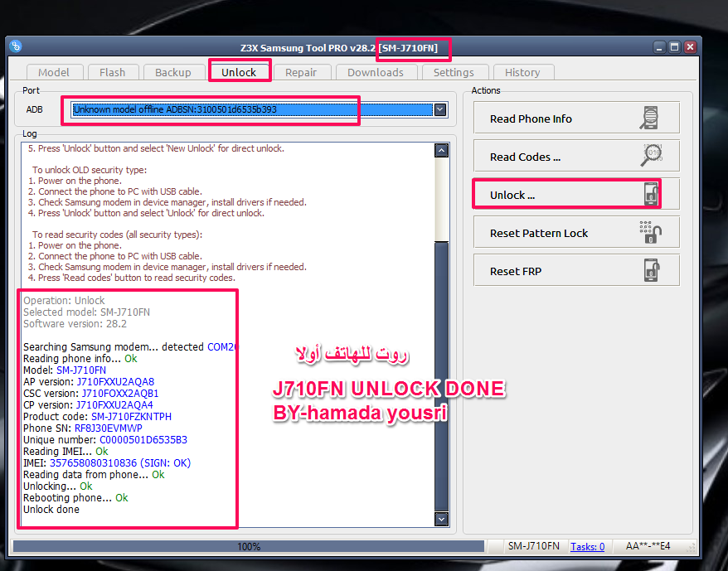This screenshot has width=728, height=571.
Task: Click the 'Operation: Unlock' log line
Action: [64, 300]
